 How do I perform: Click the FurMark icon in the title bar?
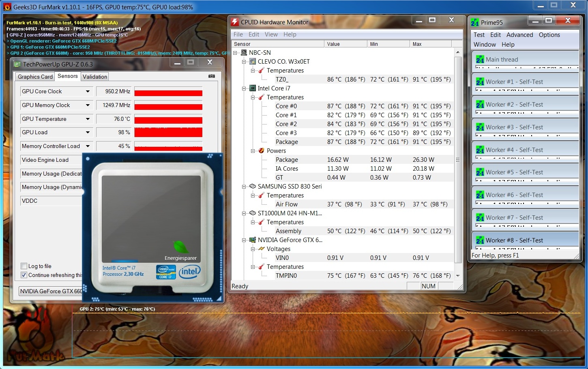(7, 7)
